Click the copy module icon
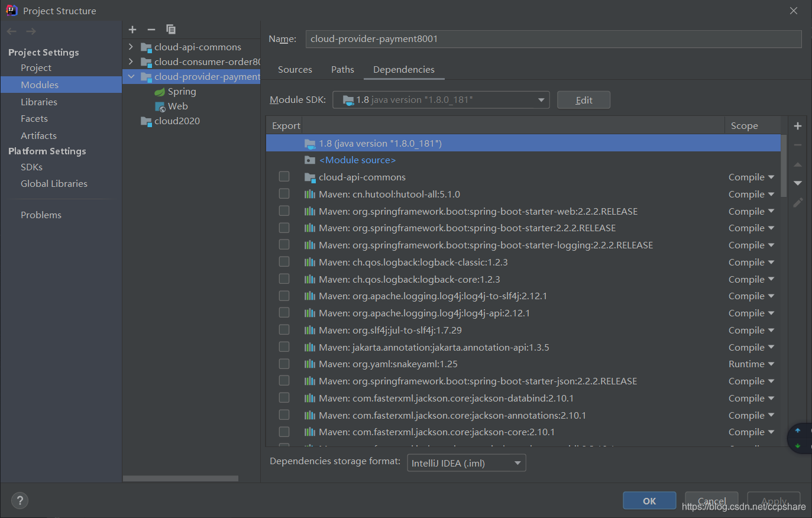 tap(171, 30)
